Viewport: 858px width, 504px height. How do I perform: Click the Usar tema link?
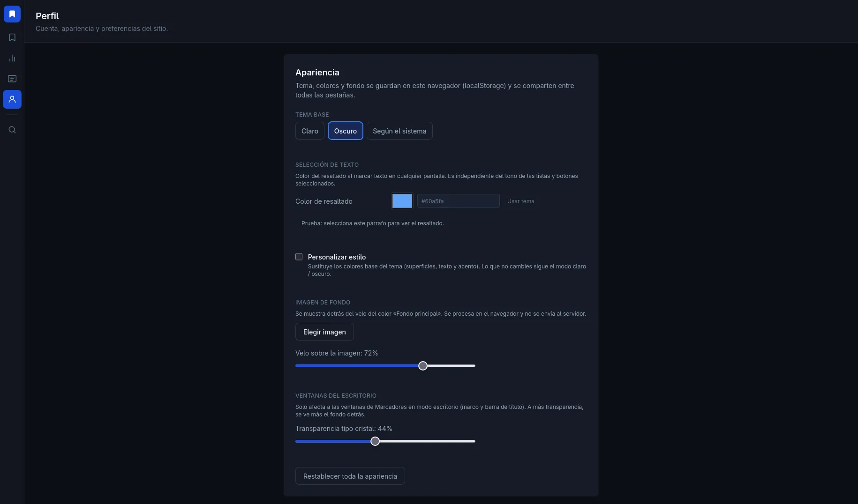point(521,201)
